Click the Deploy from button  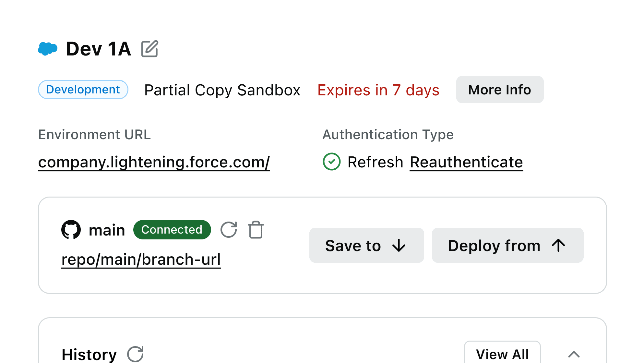click(507, 245)
